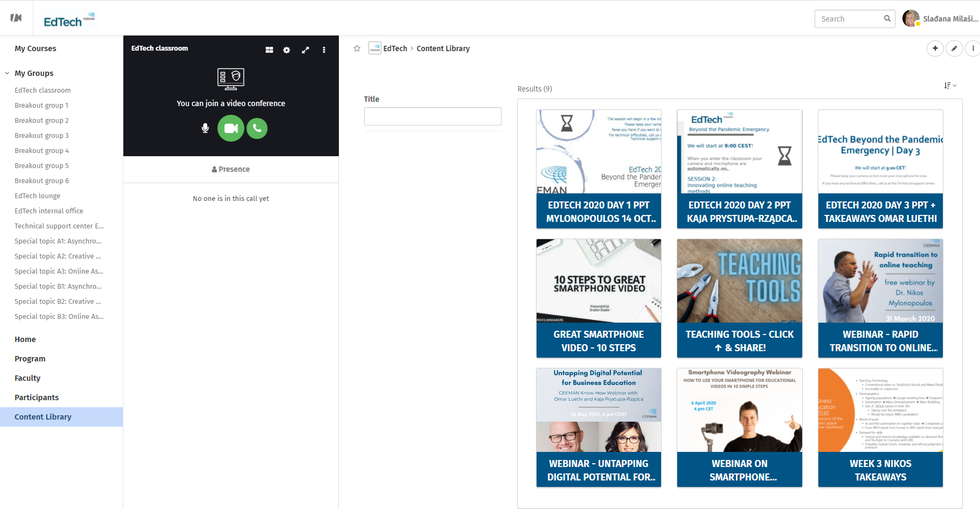Open the Faculty page

coord(27,378)
